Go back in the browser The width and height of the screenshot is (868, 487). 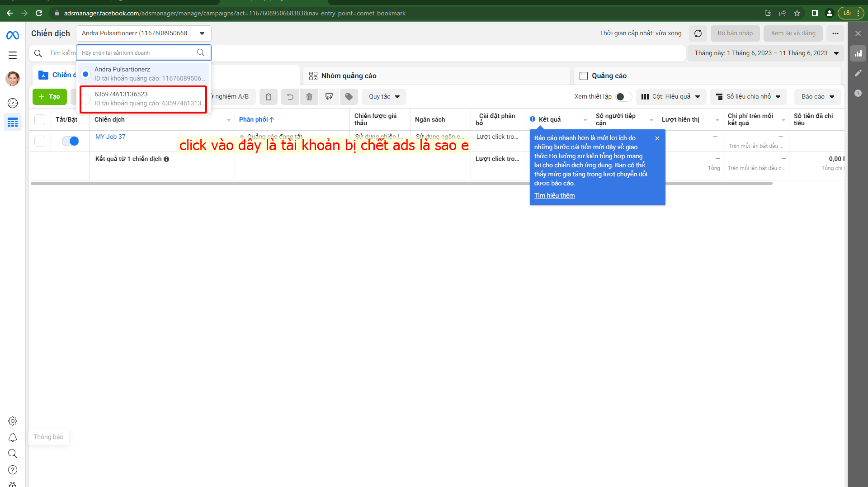[10, 13]
